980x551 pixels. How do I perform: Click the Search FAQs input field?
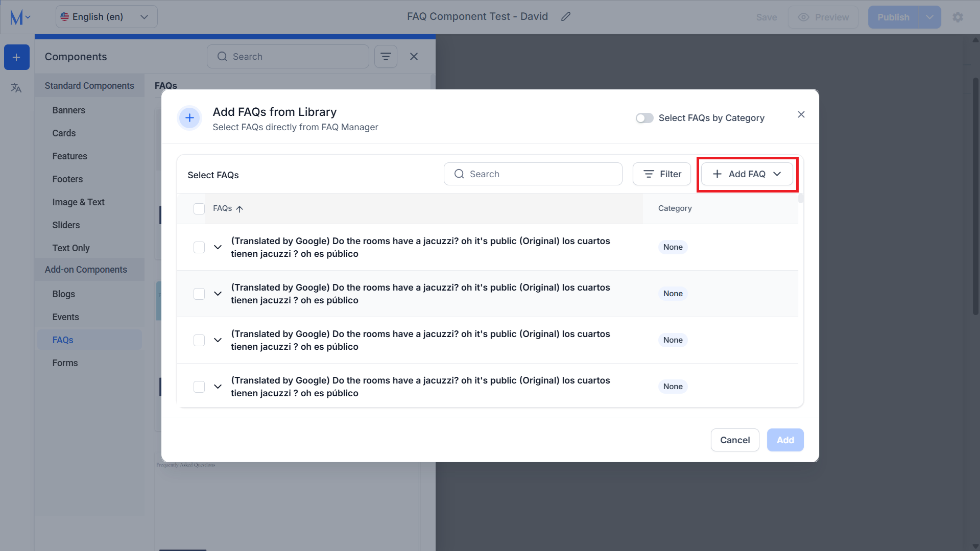533,174
